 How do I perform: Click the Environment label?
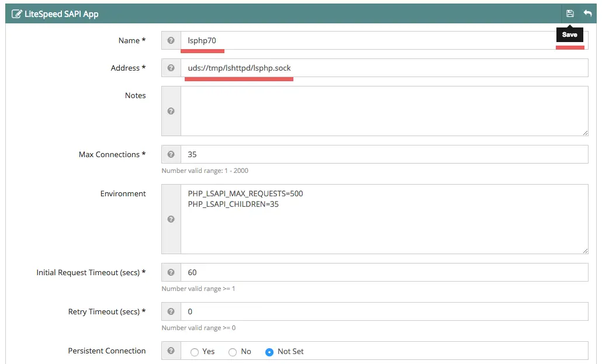point(123,193)
